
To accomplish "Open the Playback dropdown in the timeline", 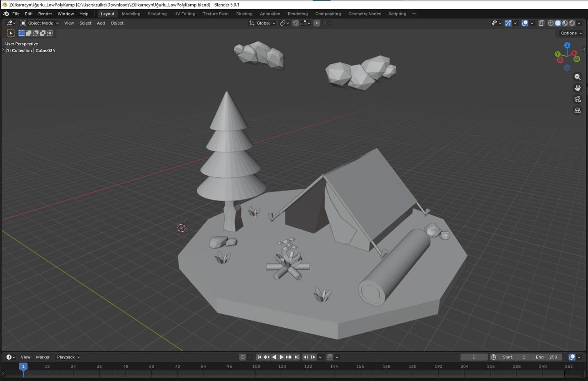I will coord(68,357).
